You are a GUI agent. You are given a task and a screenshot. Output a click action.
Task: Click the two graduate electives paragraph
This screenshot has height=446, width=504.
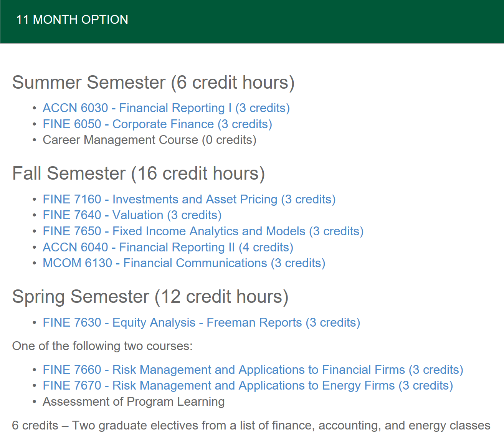[251, 426]
